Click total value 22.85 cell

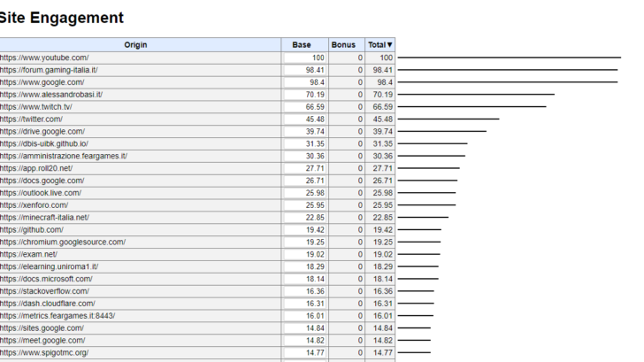tap(379, 218)
